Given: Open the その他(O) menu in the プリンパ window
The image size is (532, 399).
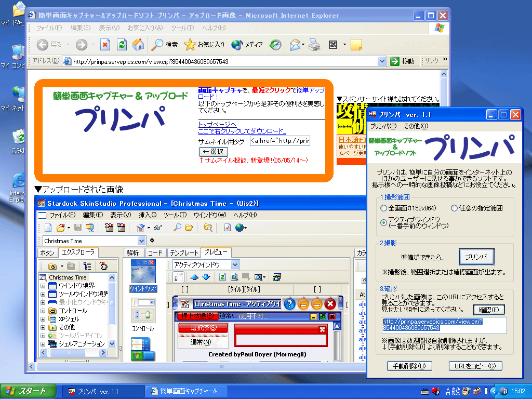Looking at the screenshot, I should pos(416,126).
